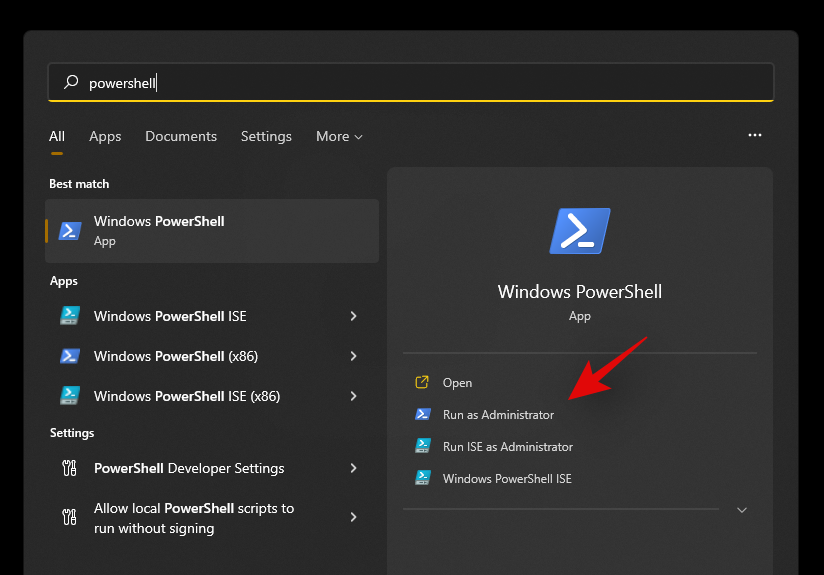
Task: Click the large Windows PowerShell logo icon
Action: point(579,231)
